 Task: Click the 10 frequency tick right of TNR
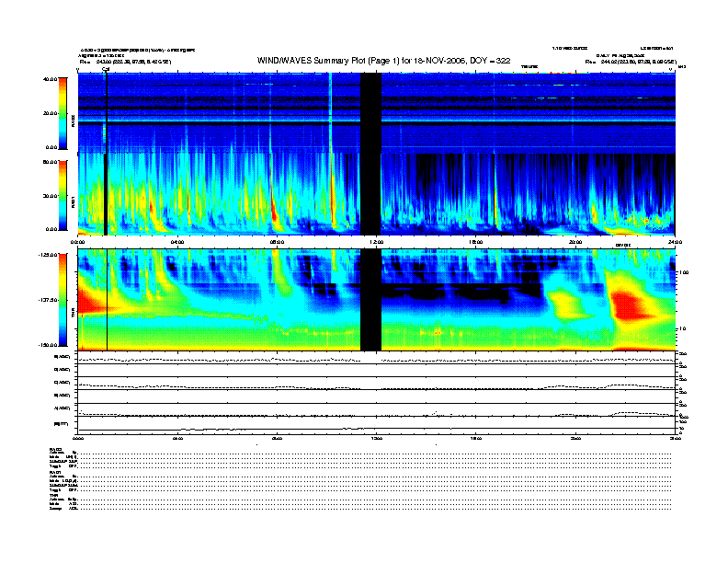tap(682, 328)
